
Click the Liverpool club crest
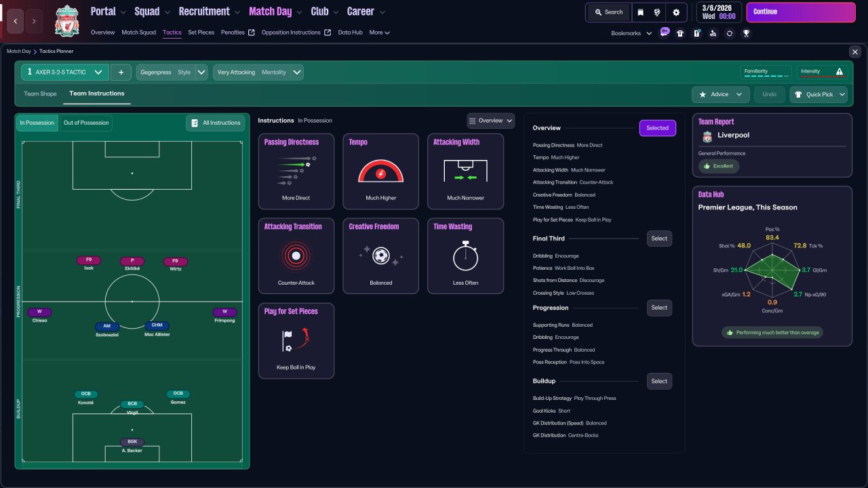click(x=66, y=20)
